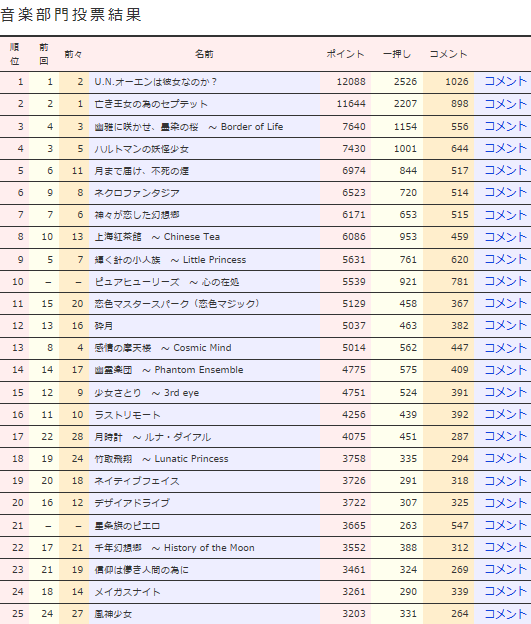Open the コメント link for 星条旗のピエロ
This screenshot has width=531, height=624.
pyautogui.click(x=506, y=525)
